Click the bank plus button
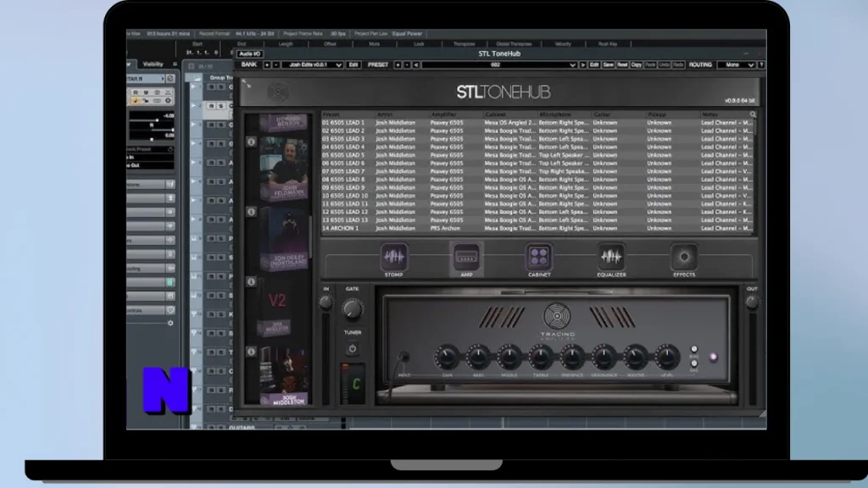Image resolution: width=868 pixels, height=488 pixels. pyautogui.click(x=267, y=64)
